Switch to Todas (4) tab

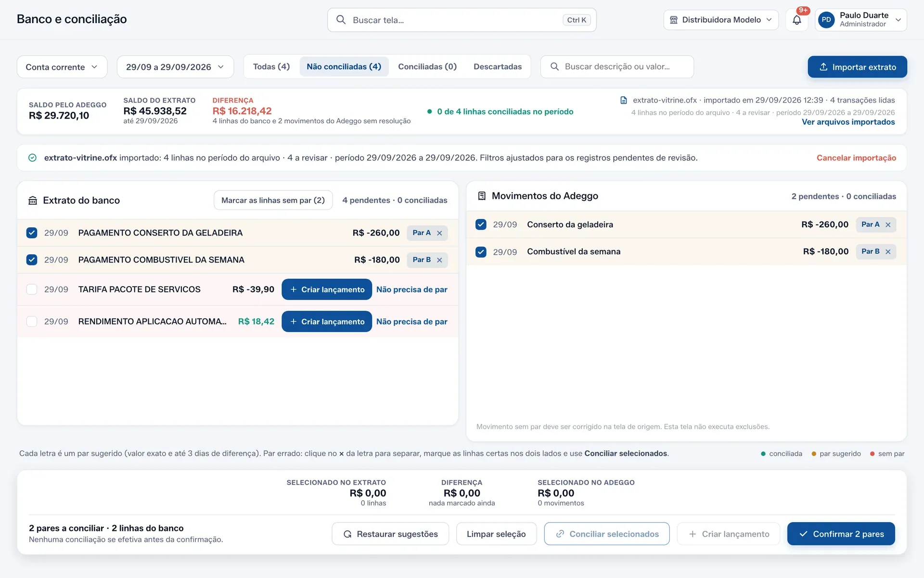tap(271, 66)
